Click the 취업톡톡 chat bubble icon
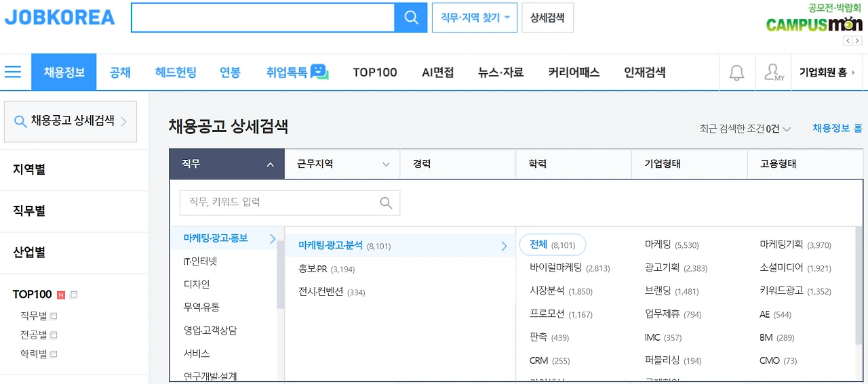The image size is (868, 384). (319, 72)
